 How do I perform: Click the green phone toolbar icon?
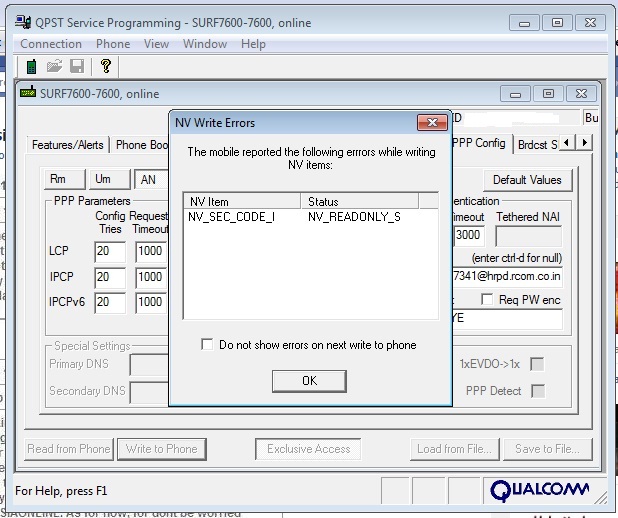(31, 66)
